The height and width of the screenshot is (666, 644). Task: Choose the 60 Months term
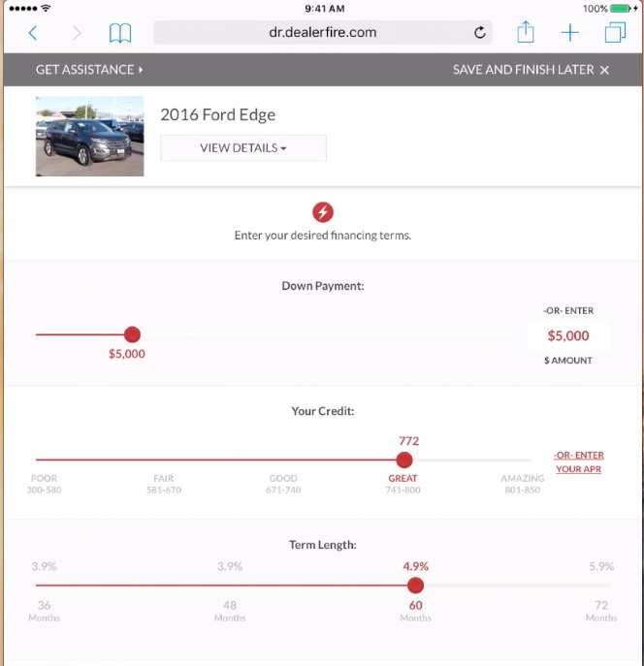click(415, 611)
